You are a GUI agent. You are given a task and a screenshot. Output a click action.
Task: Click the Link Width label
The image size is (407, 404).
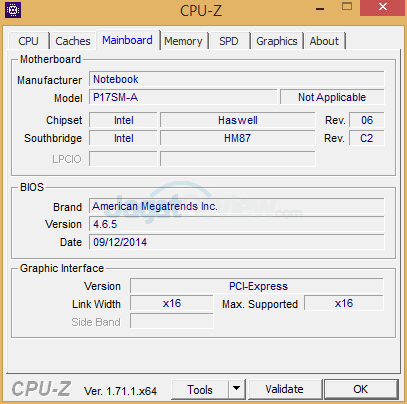[96, 304]
